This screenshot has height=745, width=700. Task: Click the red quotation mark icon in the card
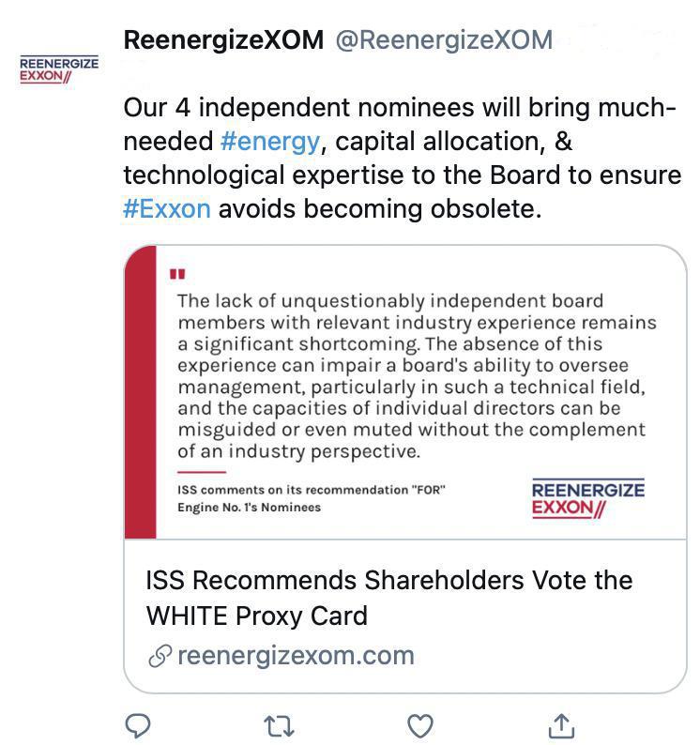[x=177, y=275]
